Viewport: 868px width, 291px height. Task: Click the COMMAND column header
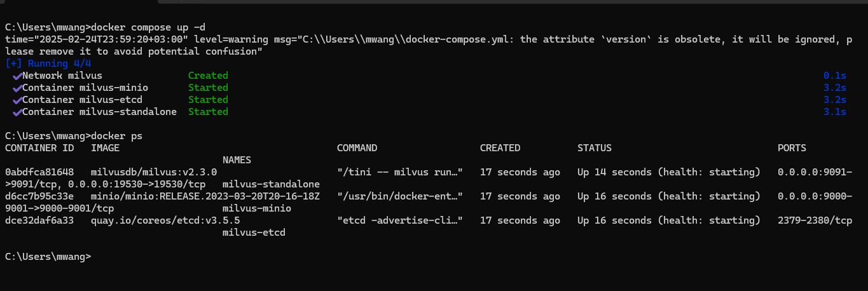point(357,148)
